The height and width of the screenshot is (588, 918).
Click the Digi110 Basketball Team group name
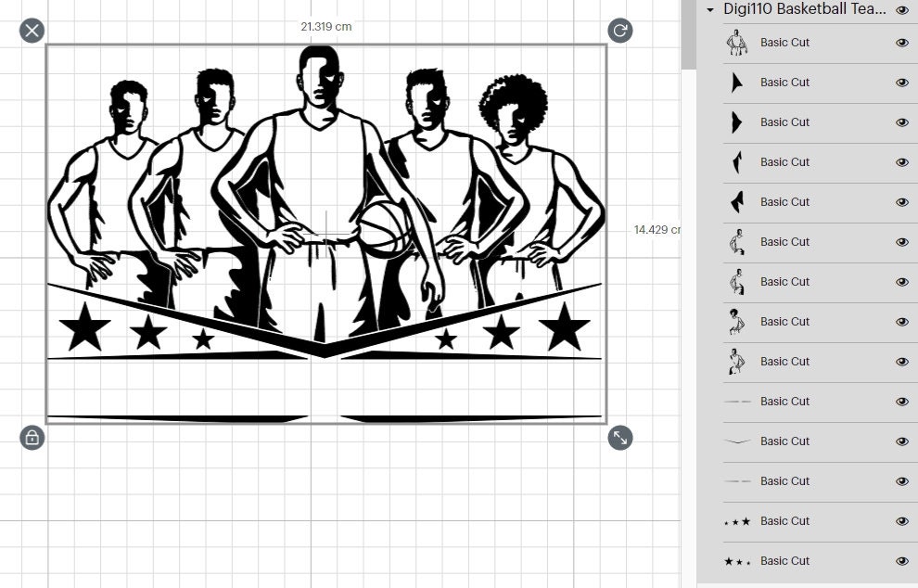(804, 9)
